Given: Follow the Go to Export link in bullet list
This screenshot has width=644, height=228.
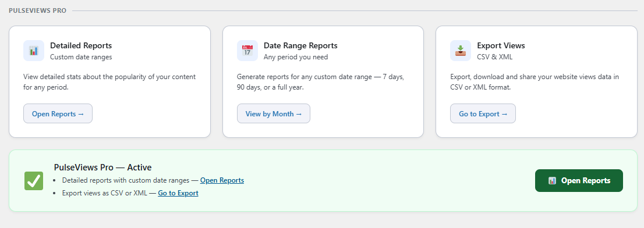Looking at the screenshot, I should point(178,193).
